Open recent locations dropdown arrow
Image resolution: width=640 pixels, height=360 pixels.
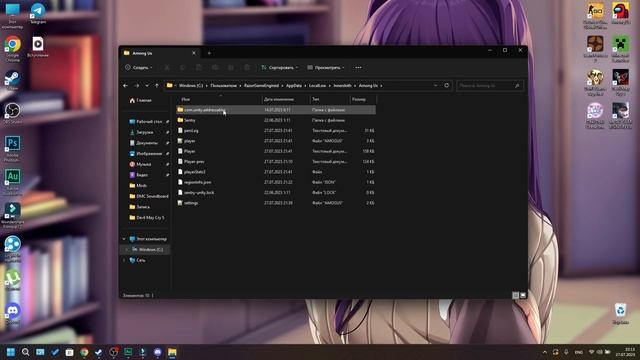[147, 86]
